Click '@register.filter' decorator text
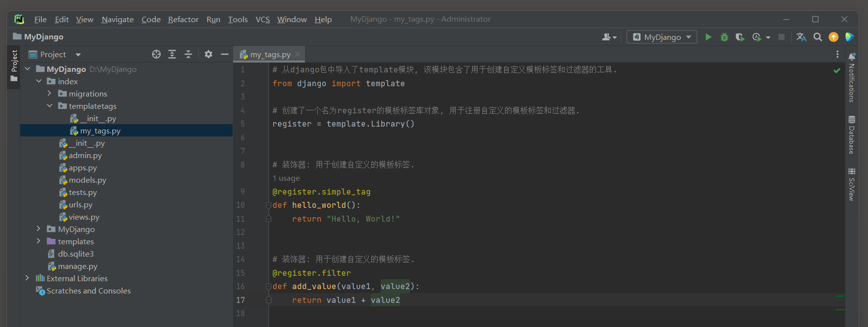The image size is (868, 327). coord(312,273)
